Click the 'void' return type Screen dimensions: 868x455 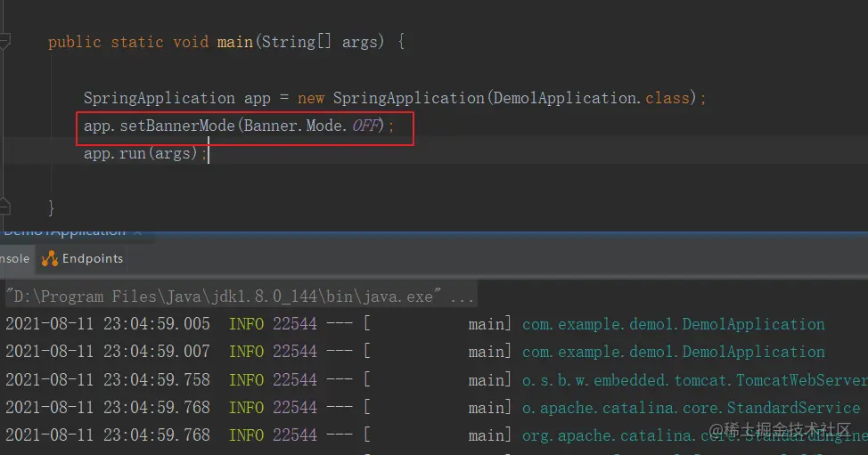click(x=191, y=42)
